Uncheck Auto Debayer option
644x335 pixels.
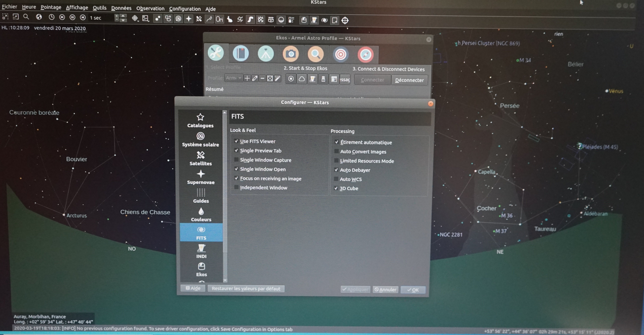click(336, 170)
